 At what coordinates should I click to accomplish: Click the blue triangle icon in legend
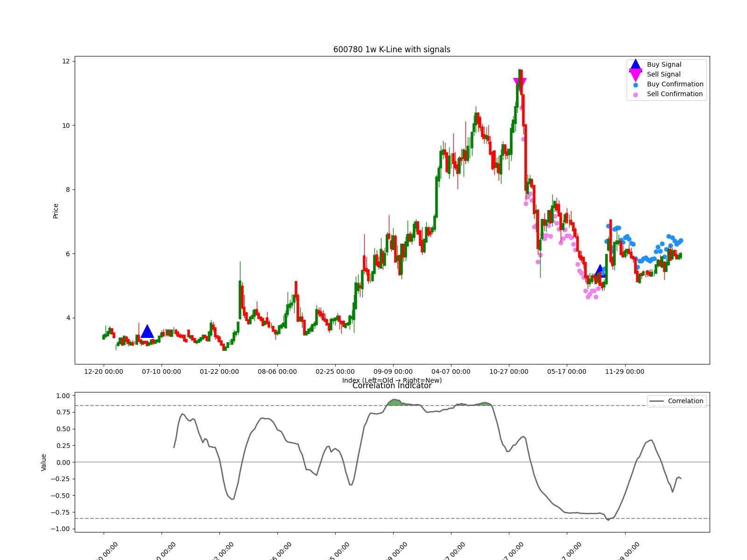(x=635, y=65)
